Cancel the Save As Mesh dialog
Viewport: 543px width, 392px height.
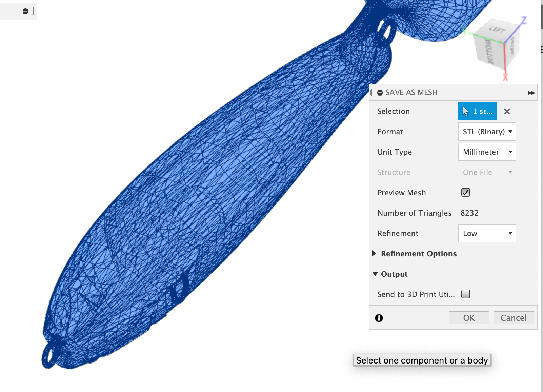click(514, 318)
